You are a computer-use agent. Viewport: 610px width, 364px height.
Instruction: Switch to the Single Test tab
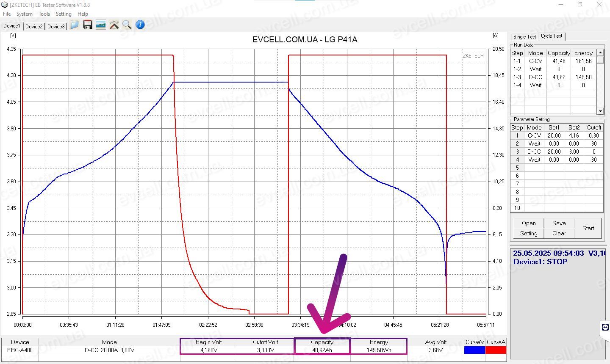525,37
